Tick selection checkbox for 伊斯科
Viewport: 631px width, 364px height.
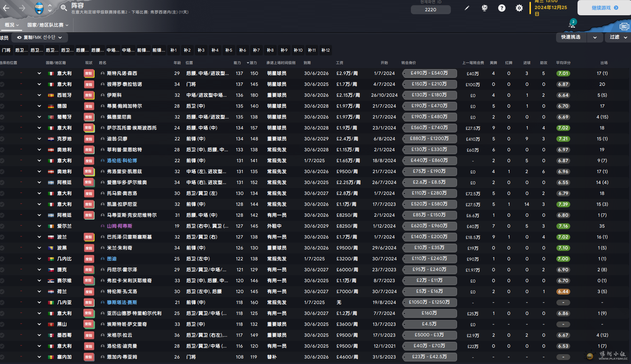click(x=2, y=95)
